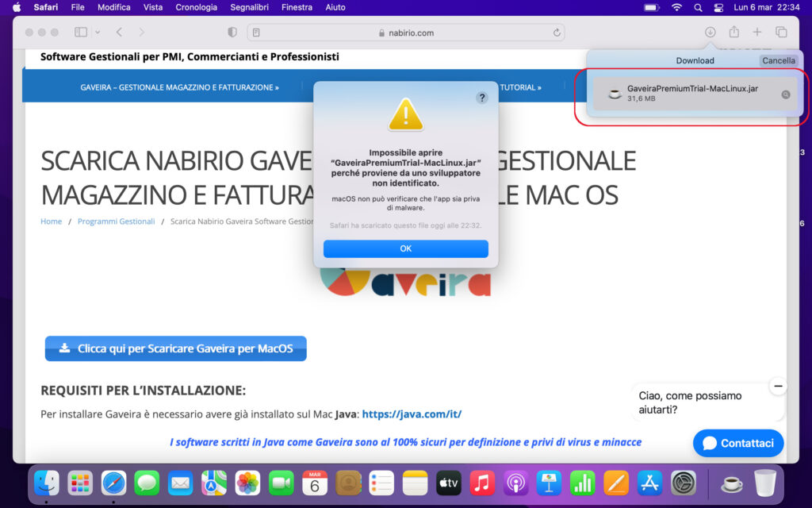Image resolution: width=812 pixels, height=508 pixels.
Task: Click OK in the warning dialog
Action: [x=405, y=248]
